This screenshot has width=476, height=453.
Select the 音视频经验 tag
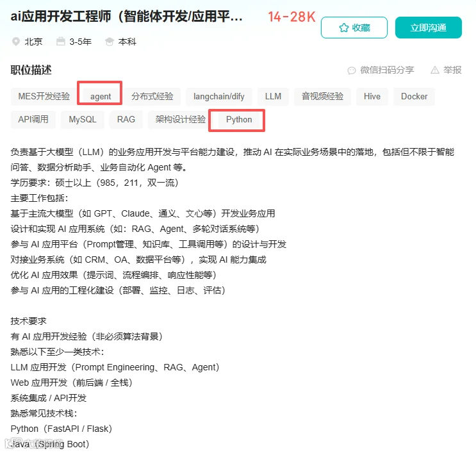(x=322, y=97)
